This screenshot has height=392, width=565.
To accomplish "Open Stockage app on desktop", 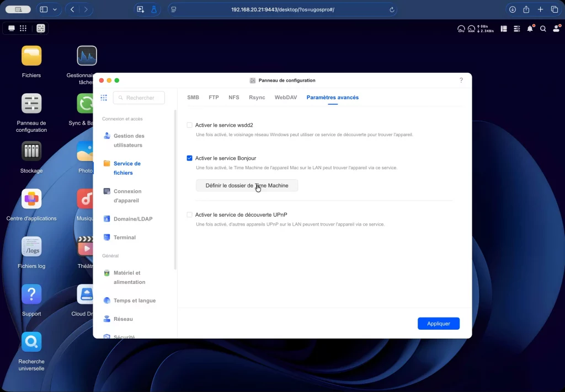I will coord(31,152).
